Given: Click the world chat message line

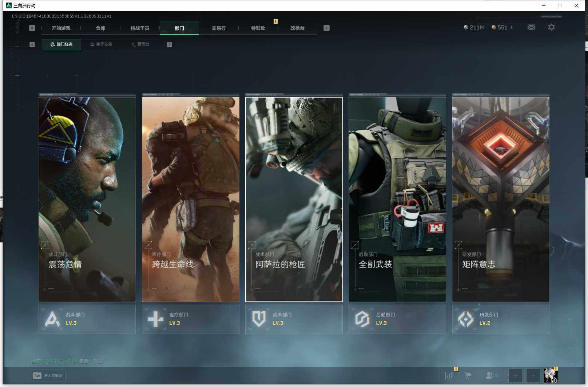Looking at the screenshot, I should pyautogui.click(x=66, y=361).
